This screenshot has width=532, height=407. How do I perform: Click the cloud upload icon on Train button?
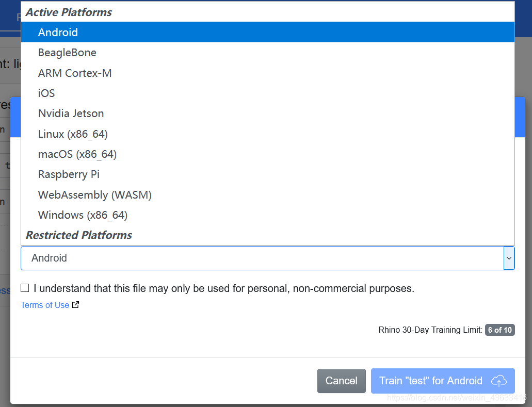(x=499, y=381)
